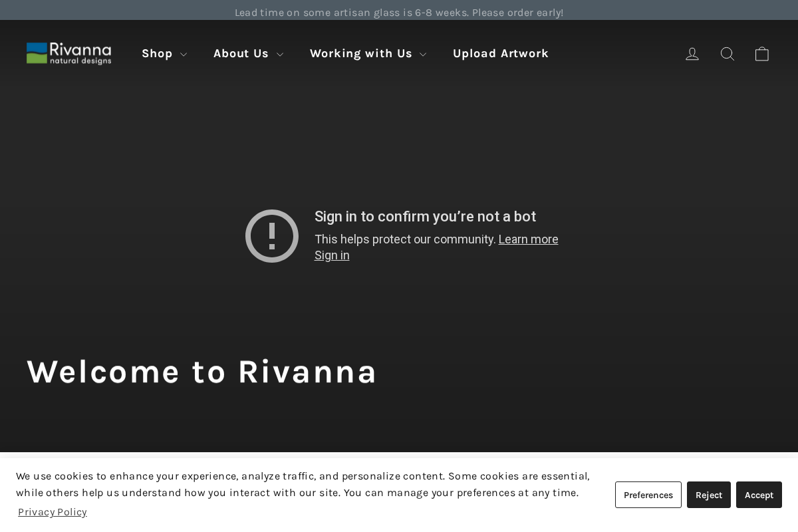Accept cookies with the Accept button

pos(759,495)
